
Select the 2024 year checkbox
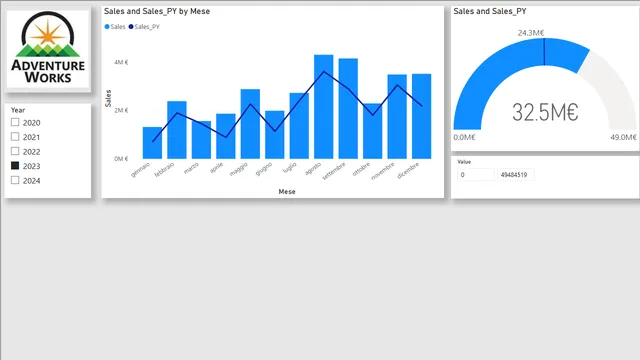click(15, 180)
